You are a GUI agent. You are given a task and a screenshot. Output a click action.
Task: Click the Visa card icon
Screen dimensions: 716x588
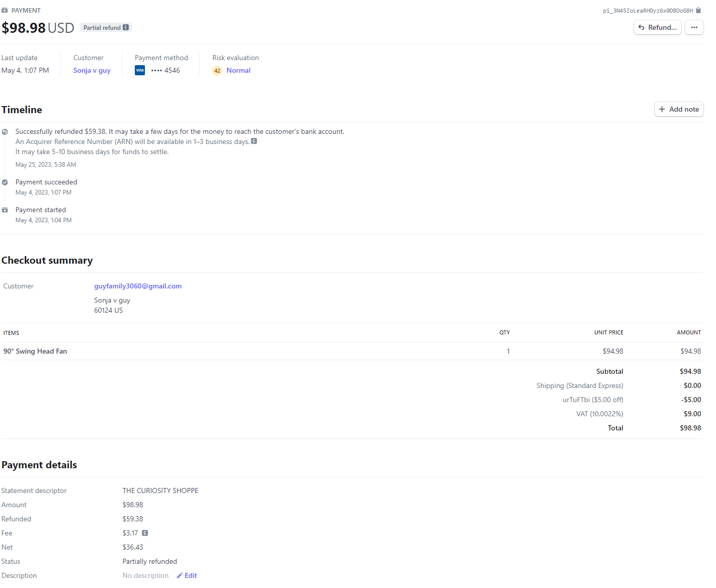tap(140, 71)
